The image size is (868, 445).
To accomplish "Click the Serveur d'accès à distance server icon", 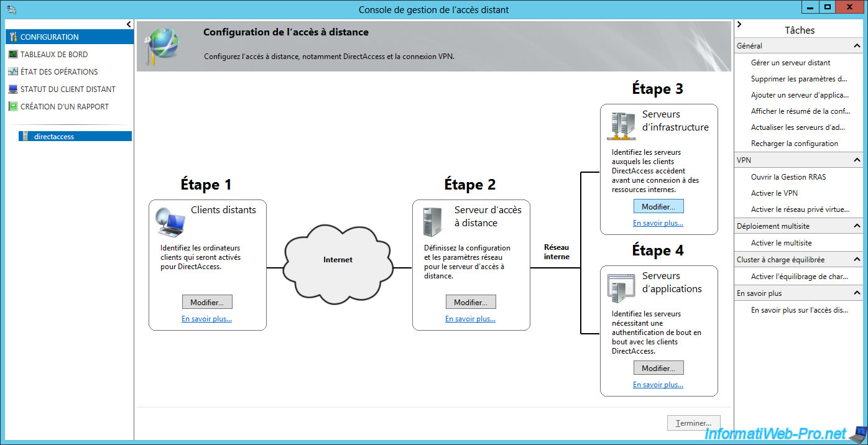I will 433,222.
